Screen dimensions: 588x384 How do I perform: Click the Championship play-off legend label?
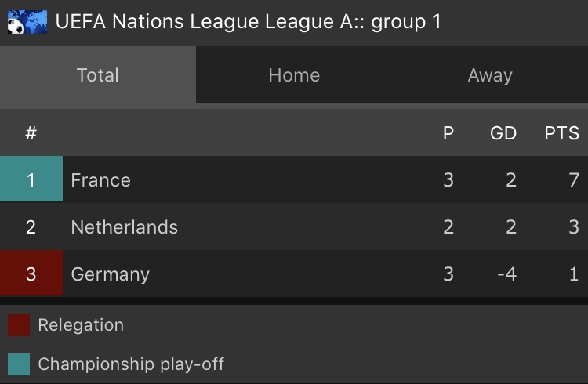point(131,364)
